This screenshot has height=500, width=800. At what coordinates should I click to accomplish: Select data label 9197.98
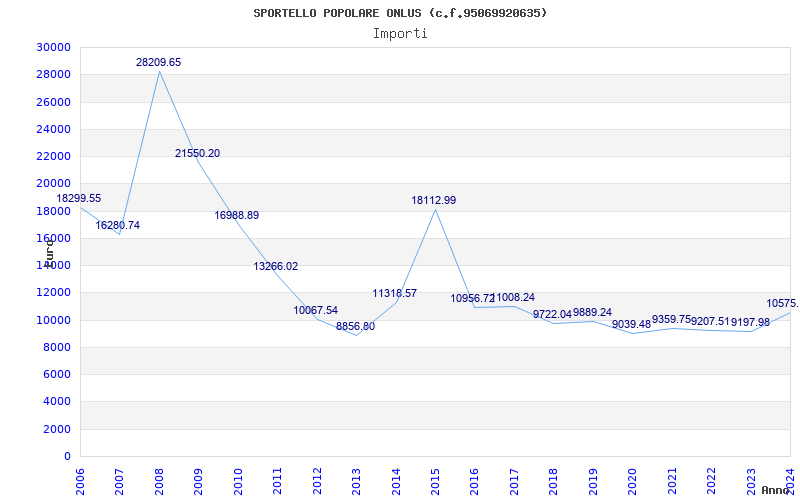750,322
